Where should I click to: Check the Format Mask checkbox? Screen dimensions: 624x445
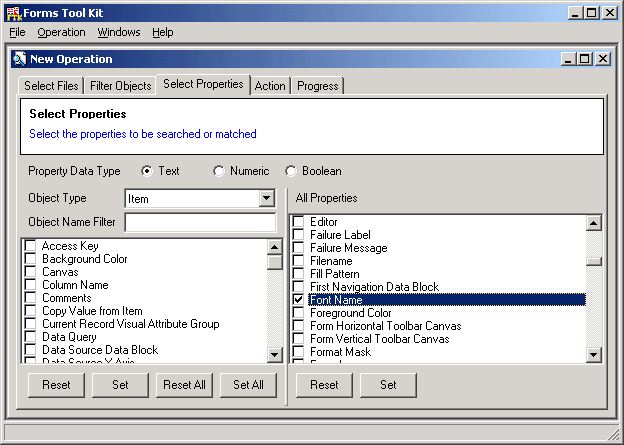(x=298, y=351)
